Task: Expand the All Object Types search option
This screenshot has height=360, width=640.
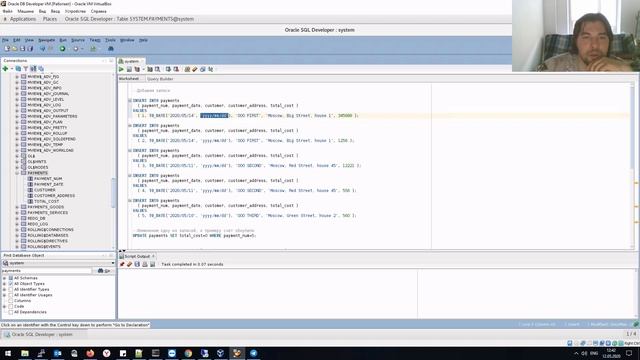Action: coord(4,284)
